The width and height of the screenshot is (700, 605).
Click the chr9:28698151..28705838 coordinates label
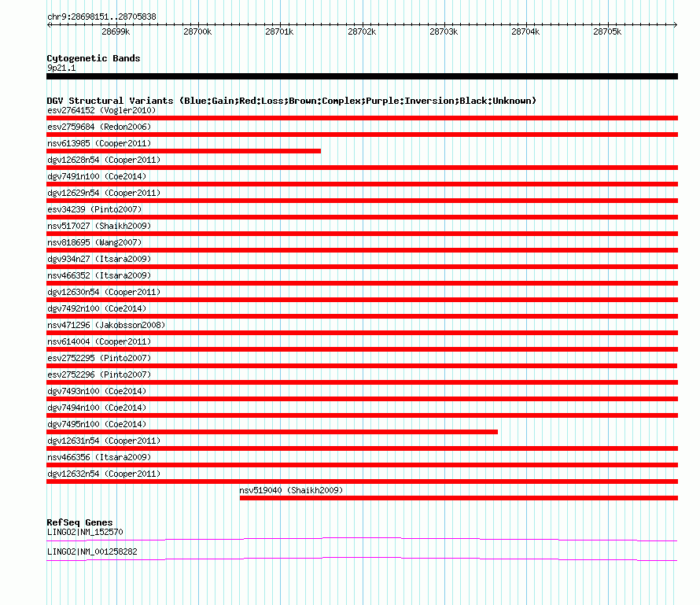click(x=101, y=17)
